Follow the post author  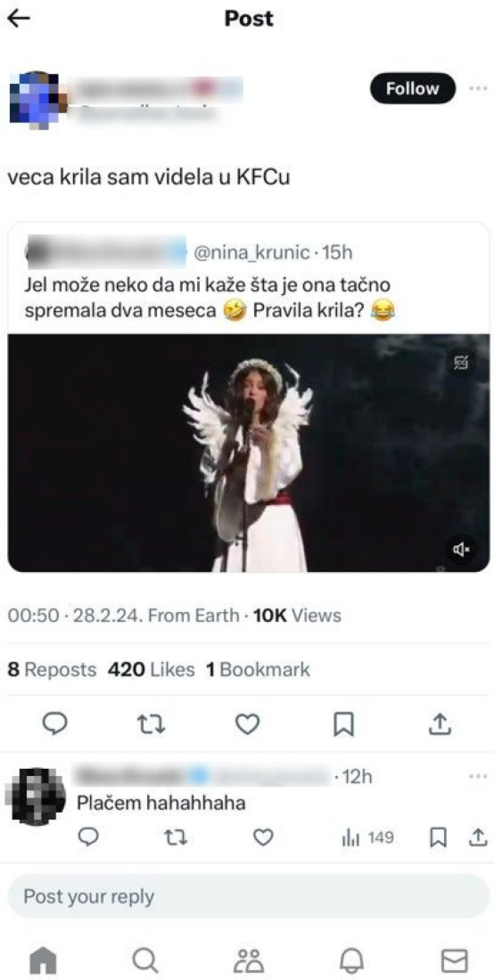(412, 88)
